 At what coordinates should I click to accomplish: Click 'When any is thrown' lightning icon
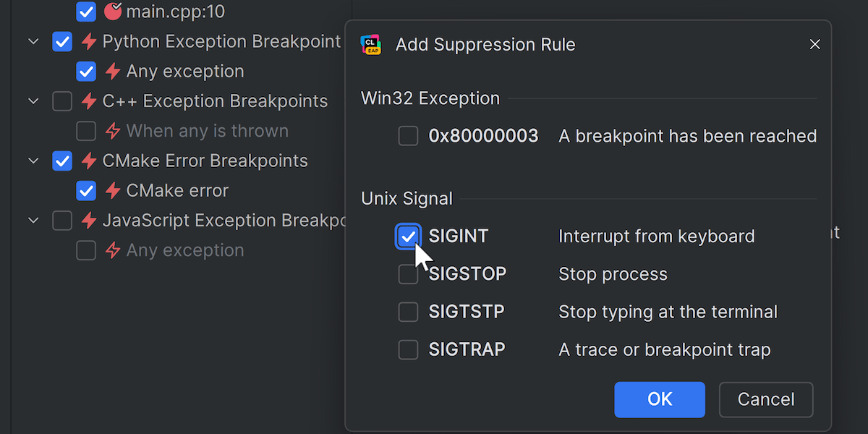[113, 131]
